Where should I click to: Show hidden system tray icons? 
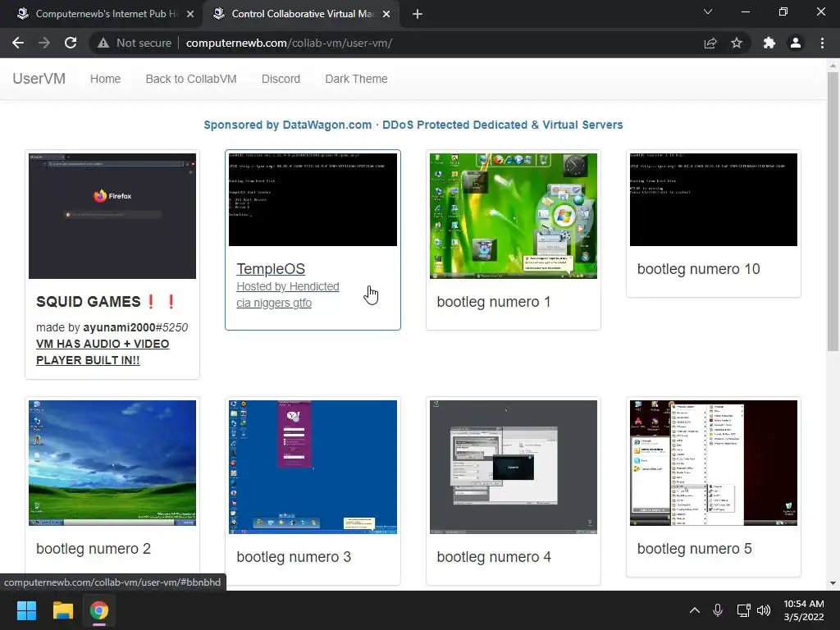pos(694,610)
